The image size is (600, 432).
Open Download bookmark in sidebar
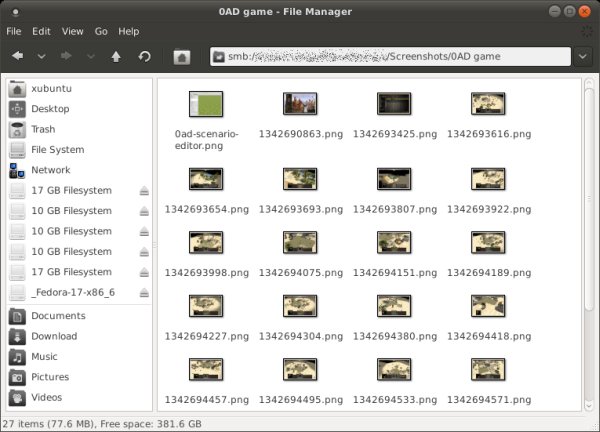click(79, 336)
